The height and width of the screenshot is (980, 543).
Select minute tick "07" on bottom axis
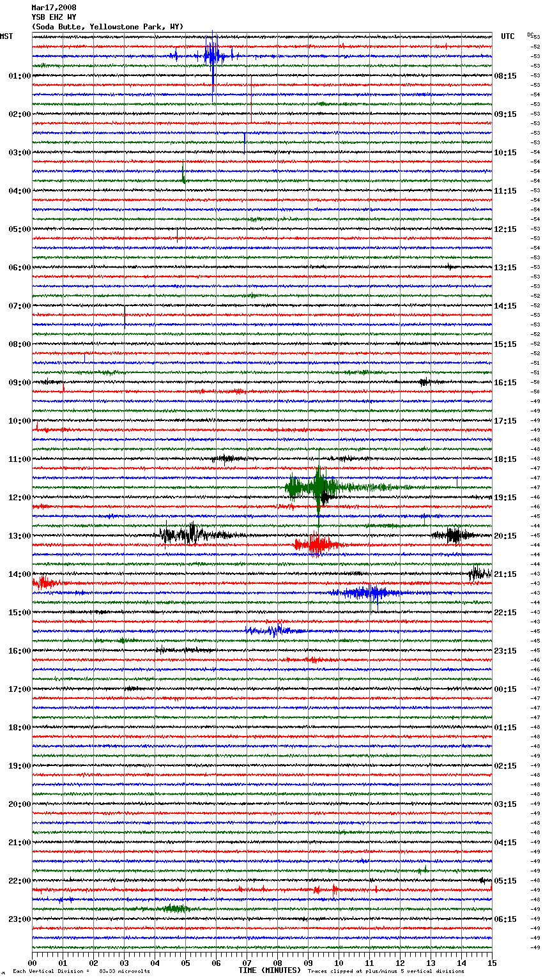click(x=247, y=963)
